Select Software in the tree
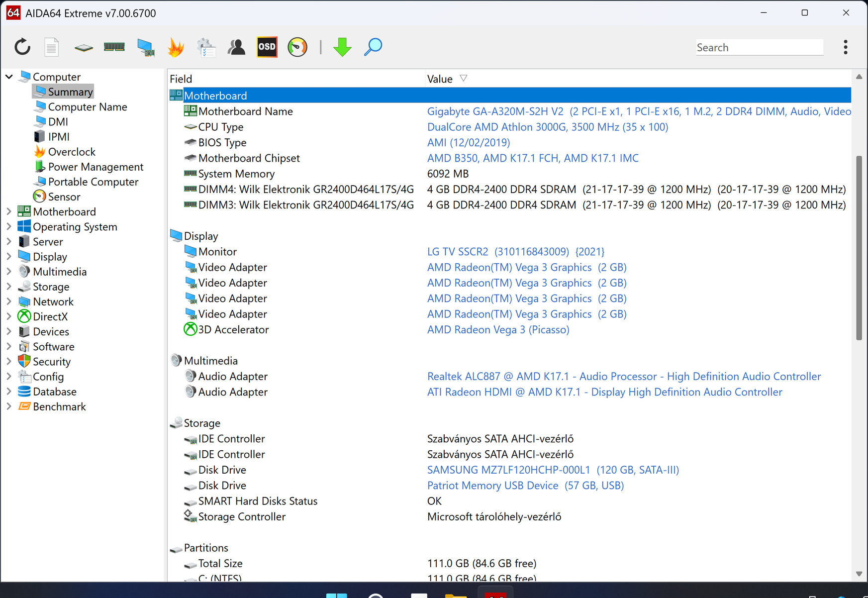This screenshot has width=868, height=598. click(x=54, y=346)
